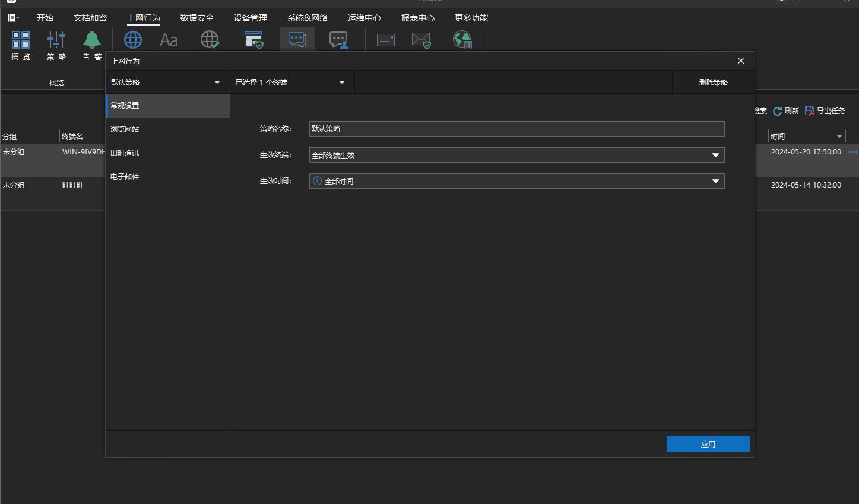The height and width of the screenshot is (504, 859).
Task: Expand the 默认策略 policy dropdown
Action: pos(167,83)
